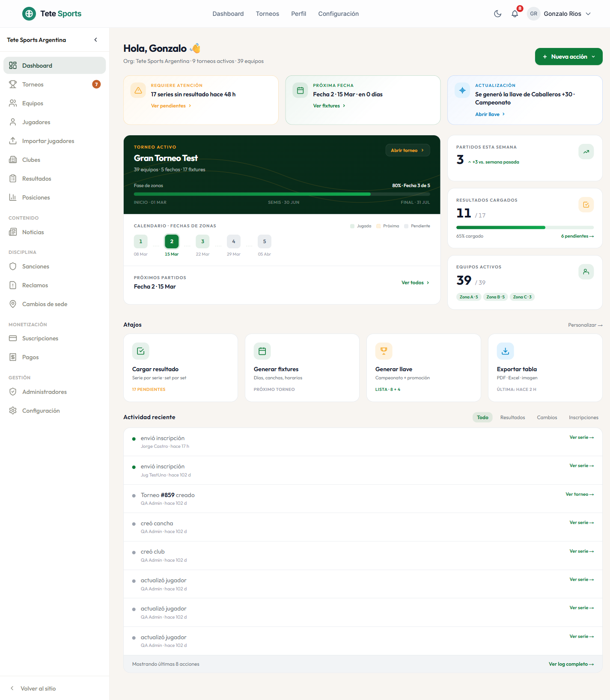Click the Abrir llave link
This screenshot has width=610, height=700.
pos(490,114)
